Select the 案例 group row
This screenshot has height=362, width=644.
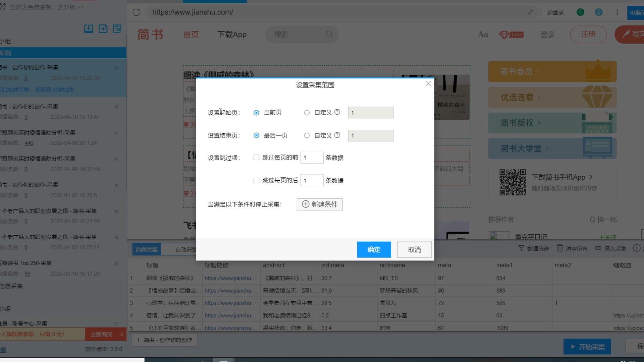click(63, 53)
